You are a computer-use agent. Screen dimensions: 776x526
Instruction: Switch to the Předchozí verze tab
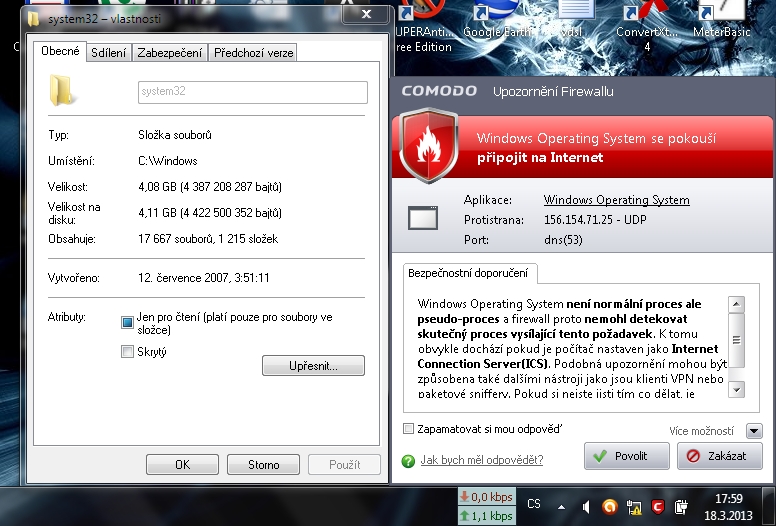253,53
